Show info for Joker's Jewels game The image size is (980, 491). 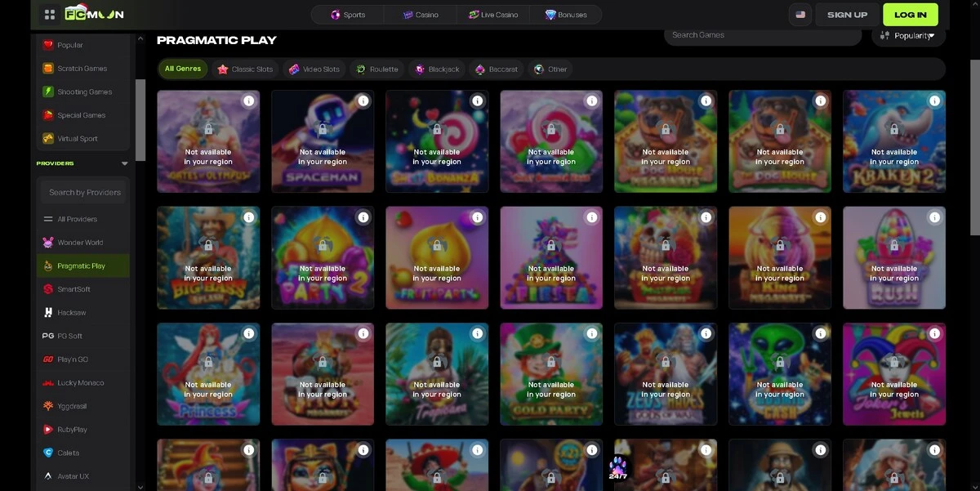pyautogui.click(x=935, y=333)
